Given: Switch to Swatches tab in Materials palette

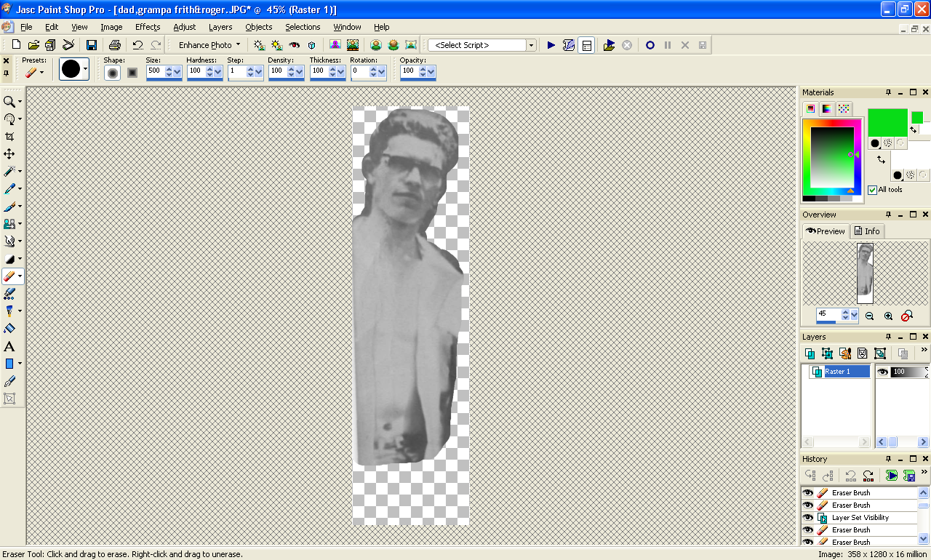Looking at the screenshot, I should [844, 109].
